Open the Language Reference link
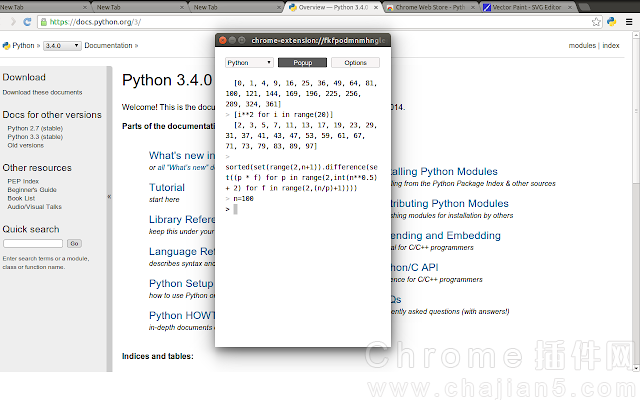 click(182, 251)
